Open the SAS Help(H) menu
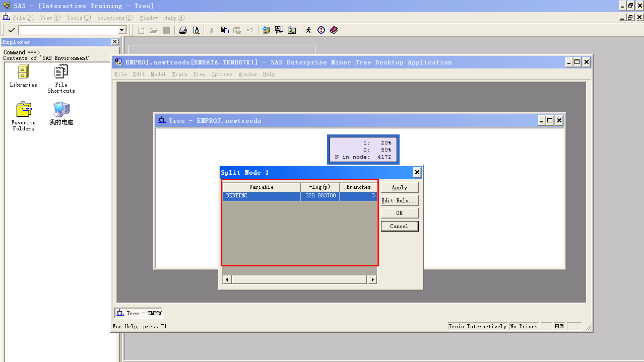The image size is (644, 362). point(174,18)
